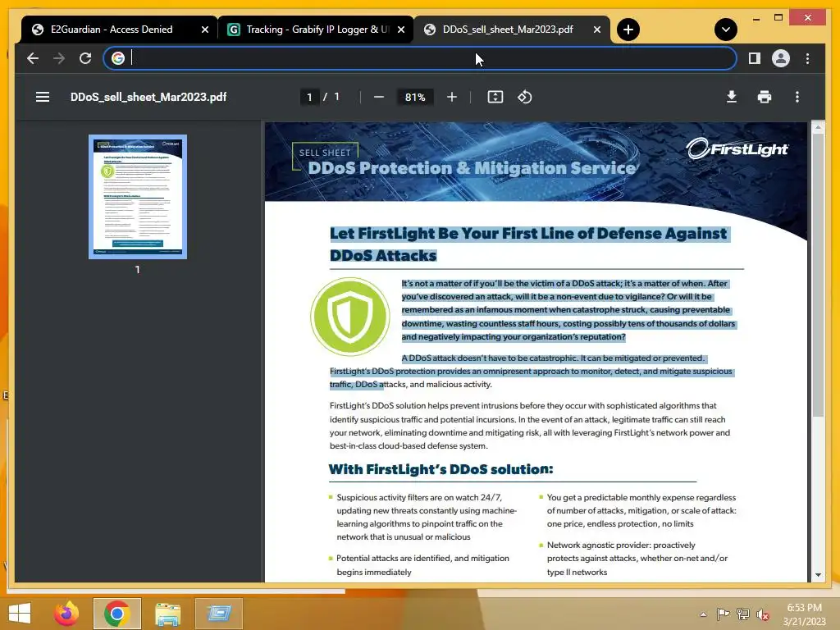Click the Chrome taskbar icon
This screenshot has height=630, width=840.
[116, 614]
